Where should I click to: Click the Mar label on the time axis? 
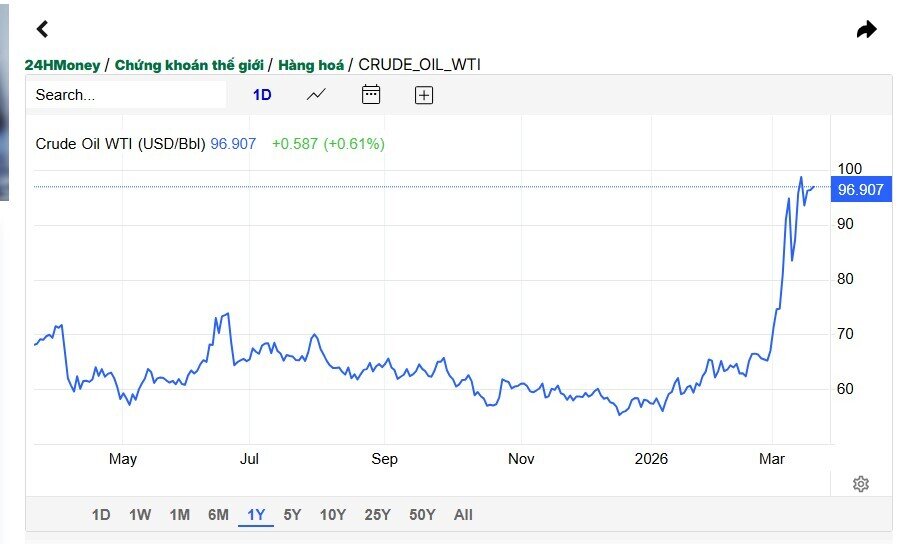point(772,458)
